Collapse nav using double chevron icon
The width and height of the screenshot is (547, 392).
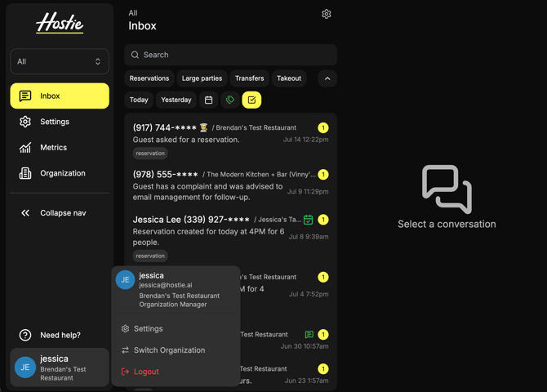pos(25,213)
